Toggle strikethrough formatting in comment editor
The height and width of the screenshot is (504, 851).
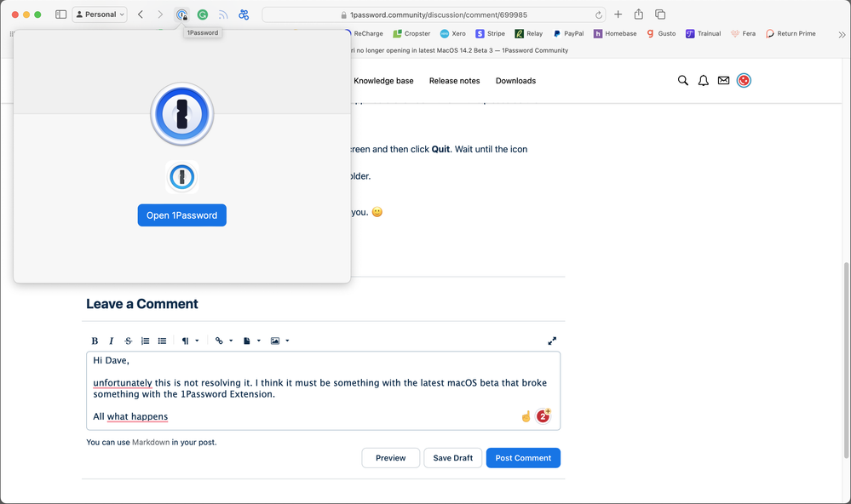pos(129,341)
